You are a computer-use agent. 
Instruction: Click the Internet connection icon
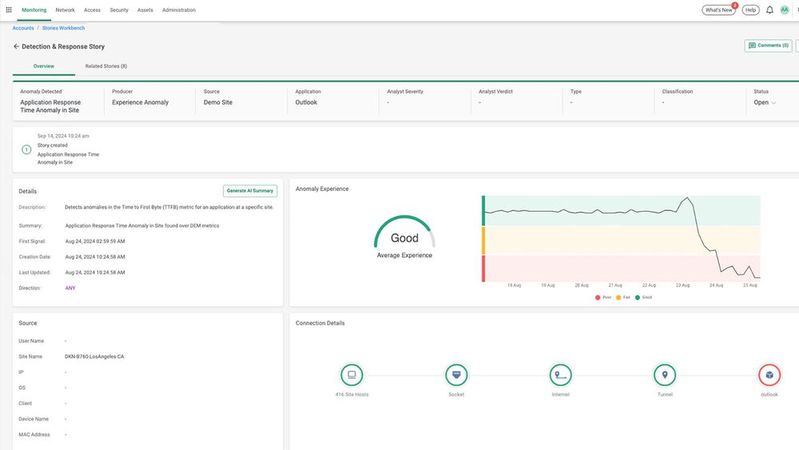pos(561,375)
